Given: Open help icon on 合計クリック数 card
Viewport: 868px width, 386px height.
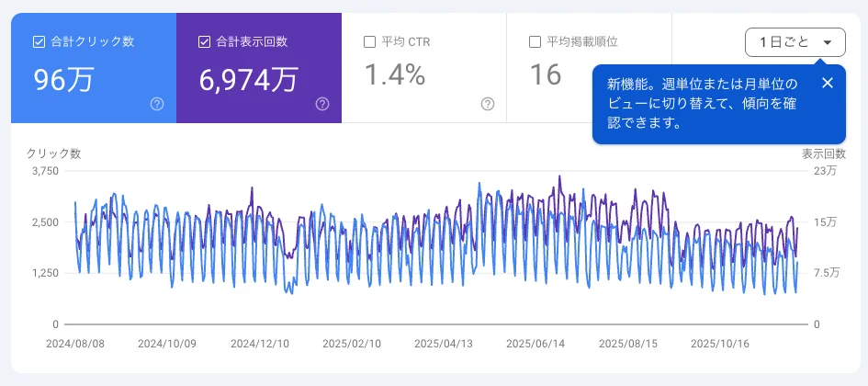Looking at the screenshot, I should coord(157,104).
